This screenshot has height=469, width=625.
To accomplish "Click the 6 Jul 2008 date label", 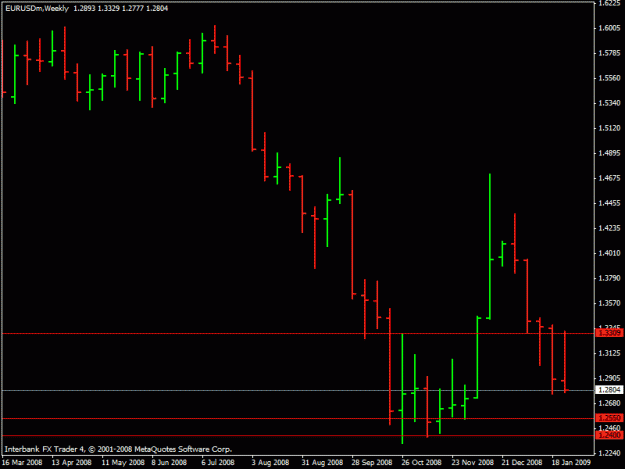I will [218, 462].
